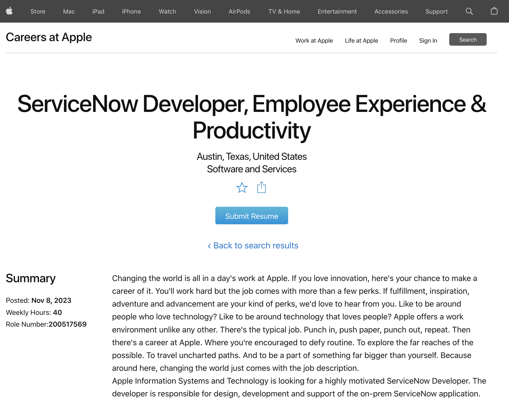Select AirPods in the navigation bar

click(239, 12)
